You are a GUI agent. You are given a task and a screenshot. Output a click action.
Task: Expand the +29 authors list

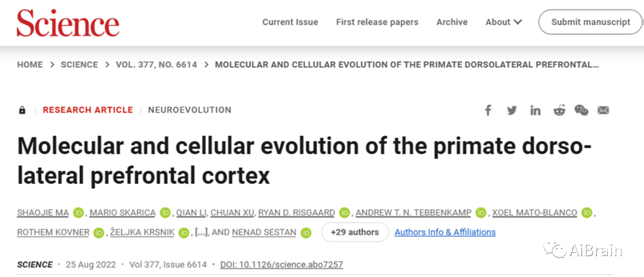coord(355,232)
